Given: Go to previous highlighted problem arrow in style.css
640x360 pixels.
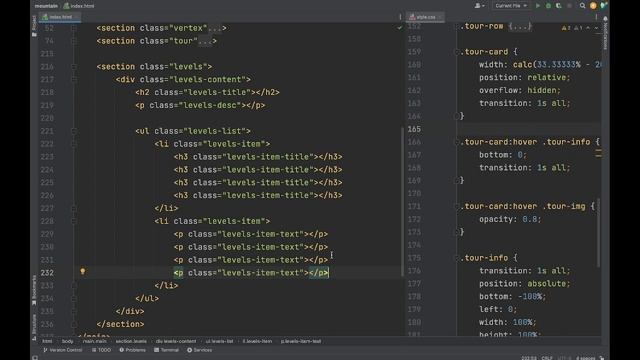Looking at the screenshot, I should (588, 28).
